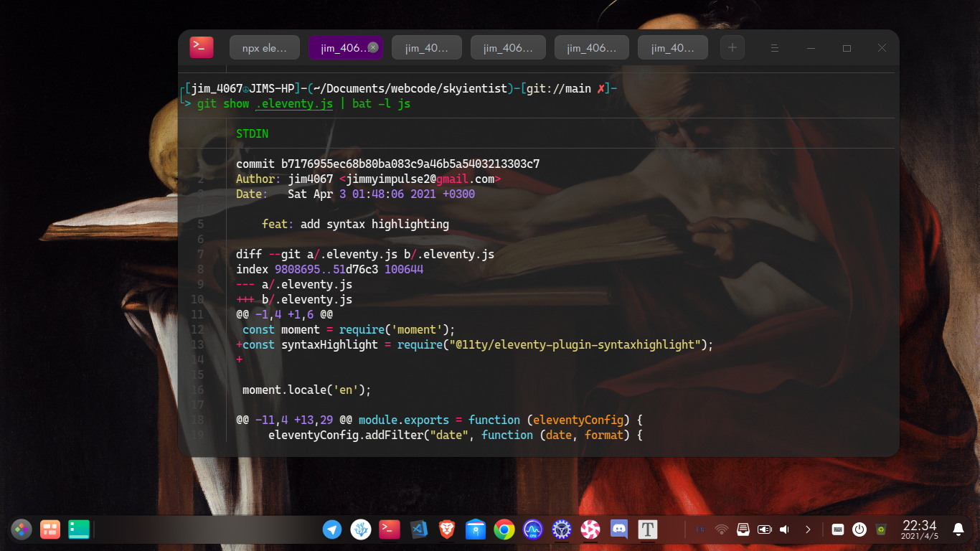Image resolution: width=980 pixels, height=551 pixels.
Task: Click the CPU monitor applet in the dock
Action: pos(533,529)
